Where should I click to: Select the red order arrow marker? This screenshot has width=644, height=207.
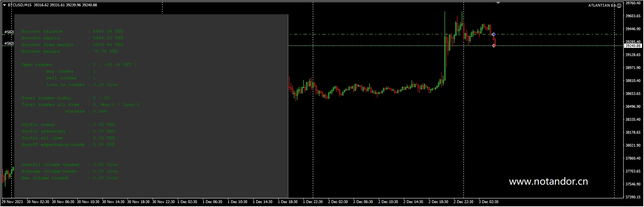(494, 46)
